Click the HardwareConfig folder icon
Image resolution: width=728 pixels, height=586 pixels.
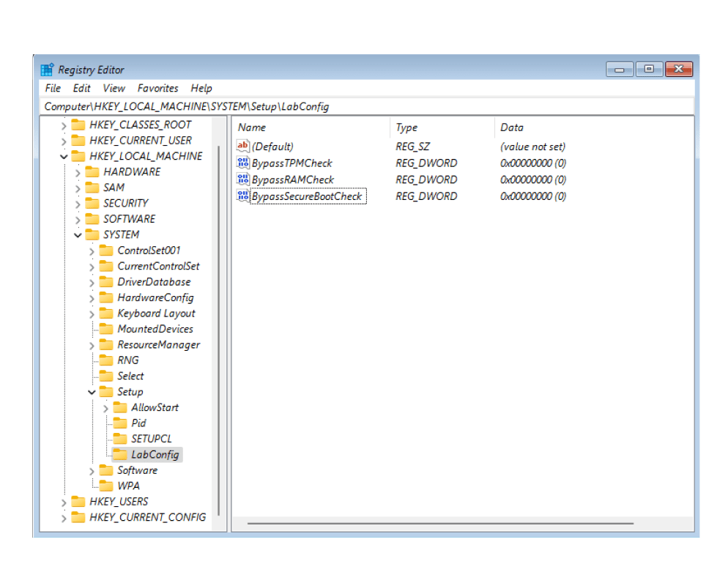click(106, 297)
